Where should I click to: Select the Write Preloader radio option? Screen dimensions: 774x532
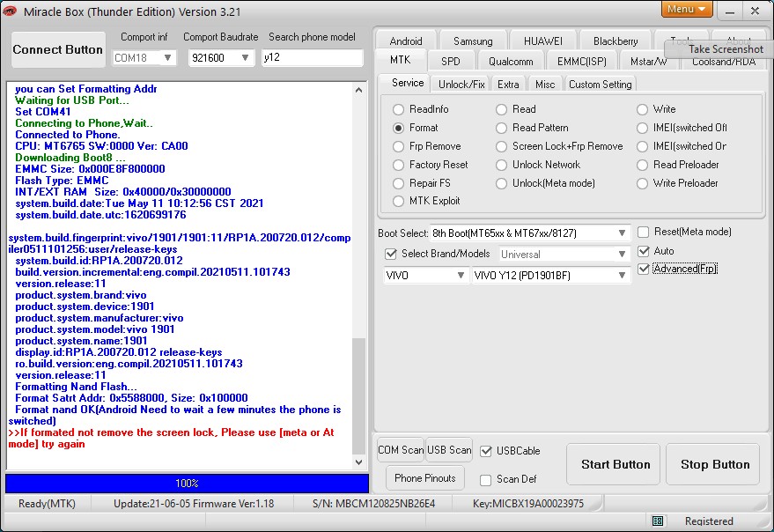coord(642,183)
